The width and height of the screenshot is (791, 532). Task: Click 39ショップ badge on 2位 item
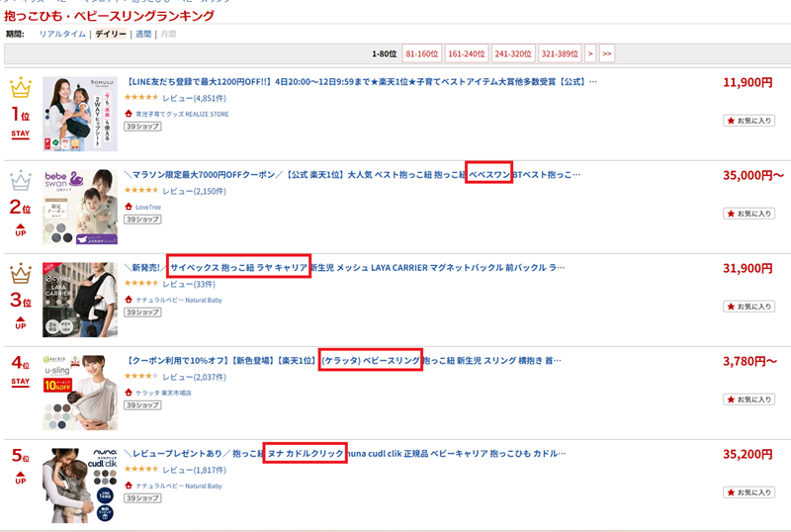(x=142, y=220)
